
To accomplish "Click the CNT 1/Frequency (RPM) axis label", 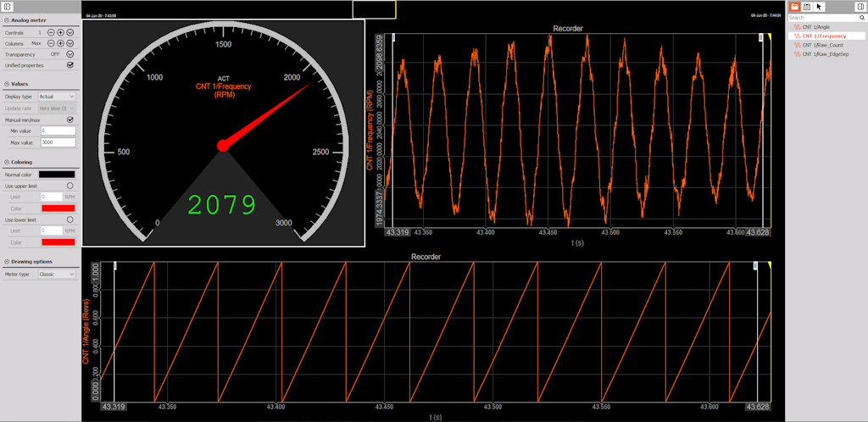I will (370, 129).
